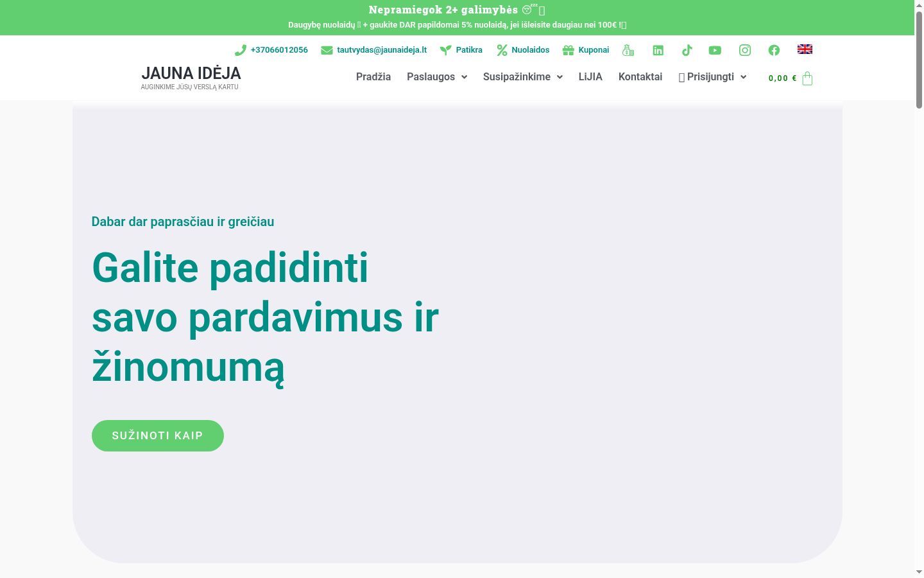Expand the Susipažinkime dropdown menu
This screenshot has width=924, height=578.
pyautogui.click(x=523, y=77)
